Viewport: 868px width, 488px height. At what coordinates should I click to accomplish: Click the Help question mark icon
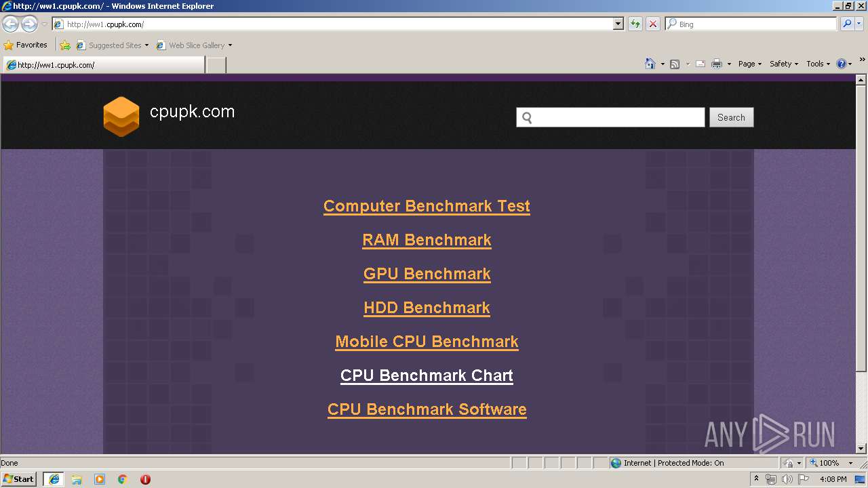tap(842, 64)
